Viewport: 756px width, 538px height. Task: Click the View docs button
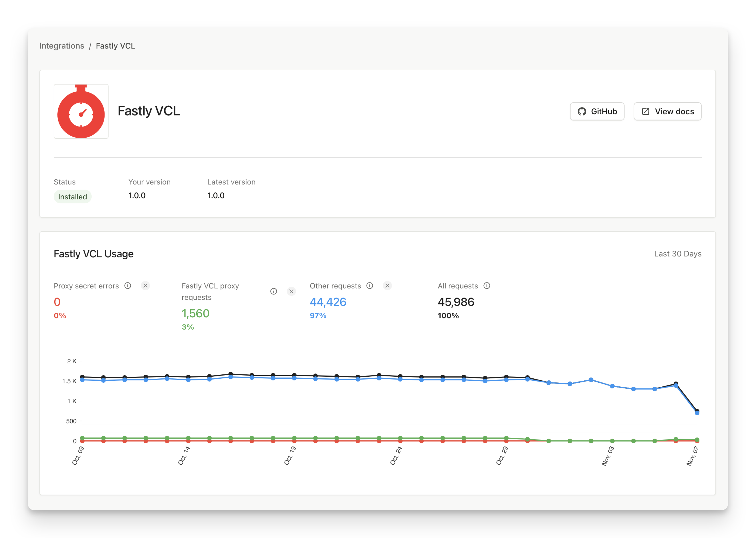click(x=667, y=111)
